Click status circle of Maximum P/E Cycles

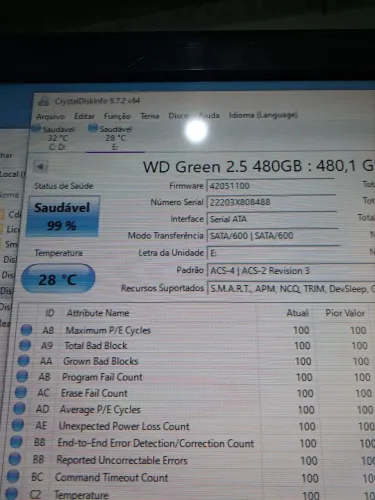26,330
